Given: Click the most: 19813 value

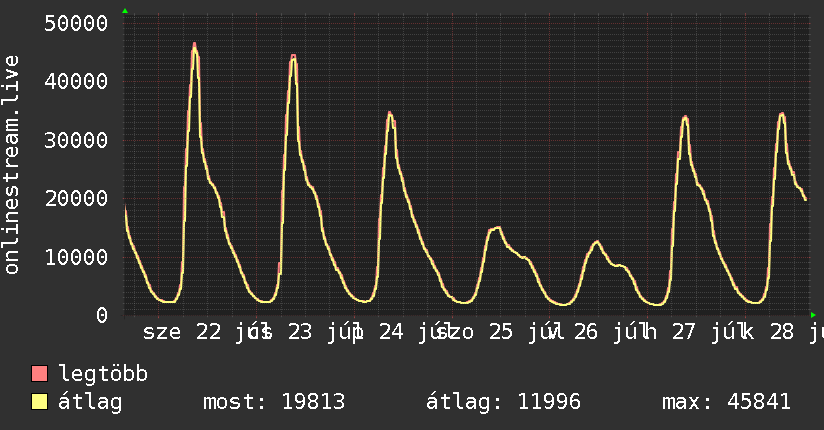Looking at the screenshot, I should coord(274,402).
